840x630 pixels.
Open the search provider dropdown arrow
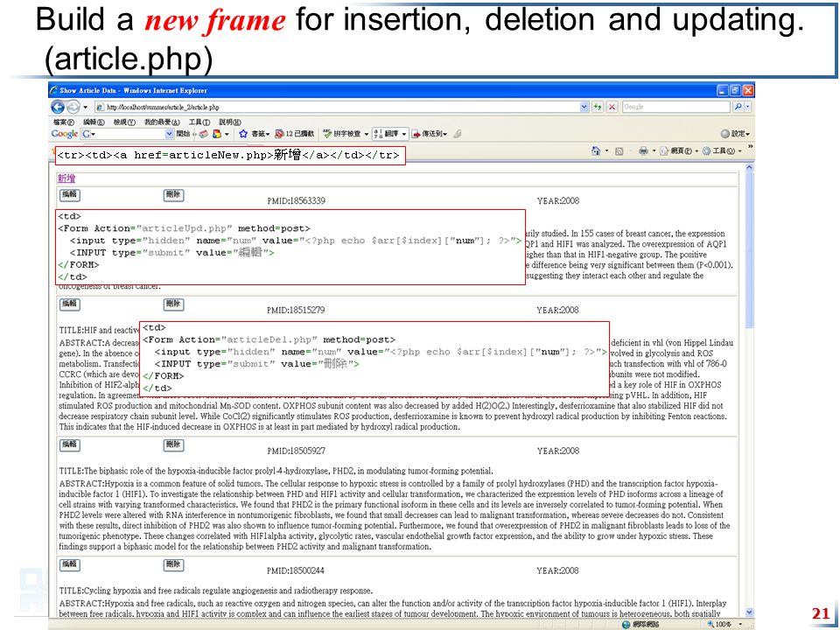click(748, 107)
